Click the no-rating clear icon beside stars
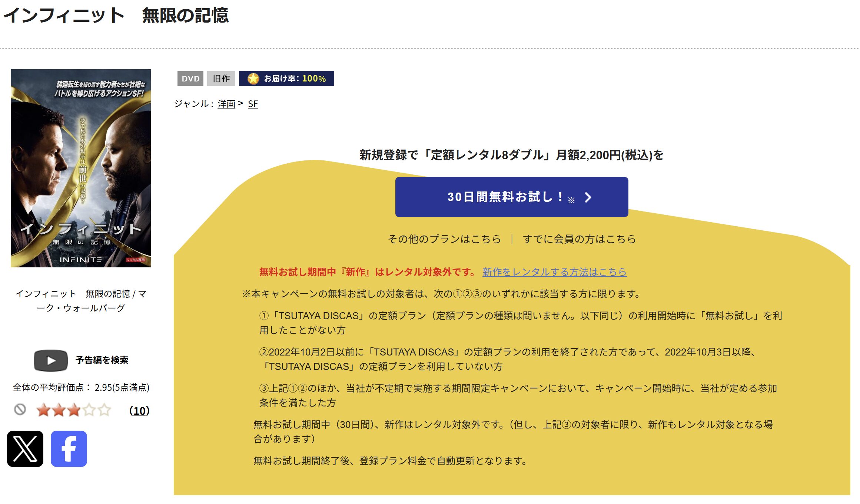The width and height of the screenshot is (860, 504). click(x=20, y=410)
